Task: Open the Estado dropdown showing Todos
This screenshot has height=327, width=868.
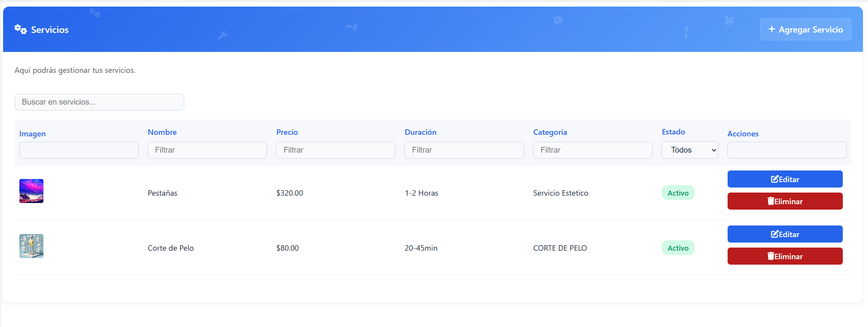Action: pyautogui.click(x=690, y=150)
